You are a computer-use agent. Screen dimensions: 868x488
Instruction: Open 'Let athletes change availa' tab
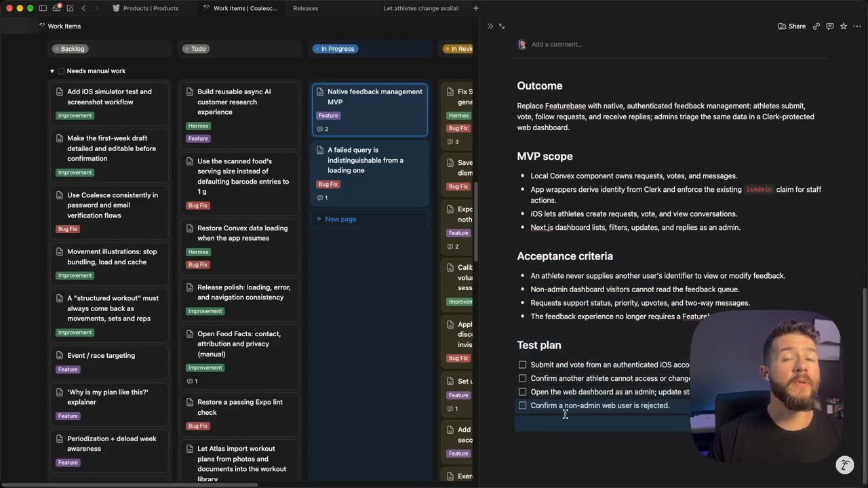coord(420,8)
